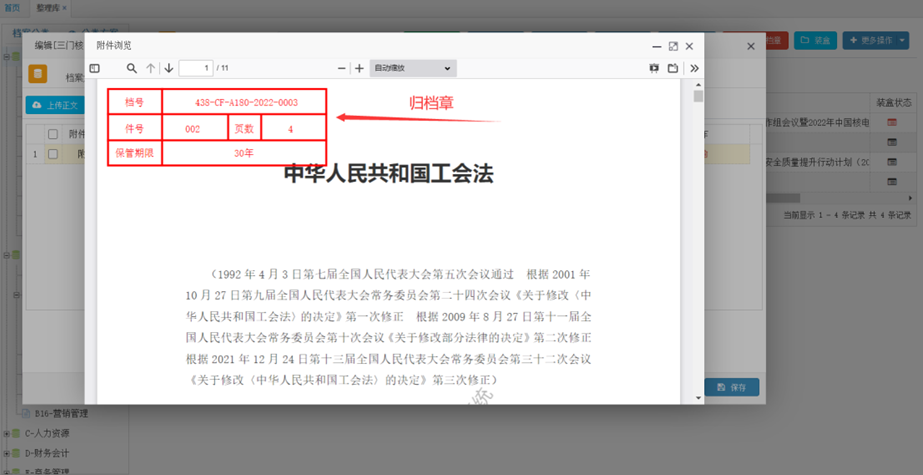Screen dimensions: 923x475
Task: Check the header select-all checkbox in attachment table
Action: point(53,134)
